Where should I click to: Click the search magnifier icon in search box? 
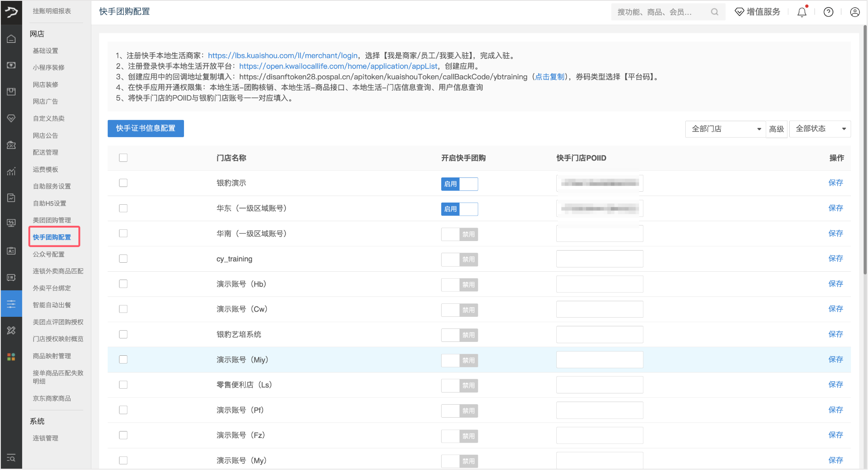[714, 12]
